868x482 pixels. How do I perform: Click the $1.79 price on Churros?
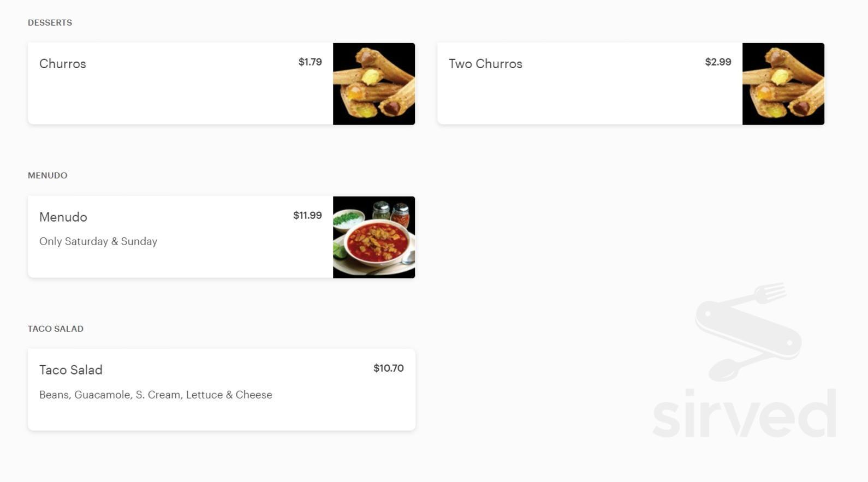coord(310,62)
